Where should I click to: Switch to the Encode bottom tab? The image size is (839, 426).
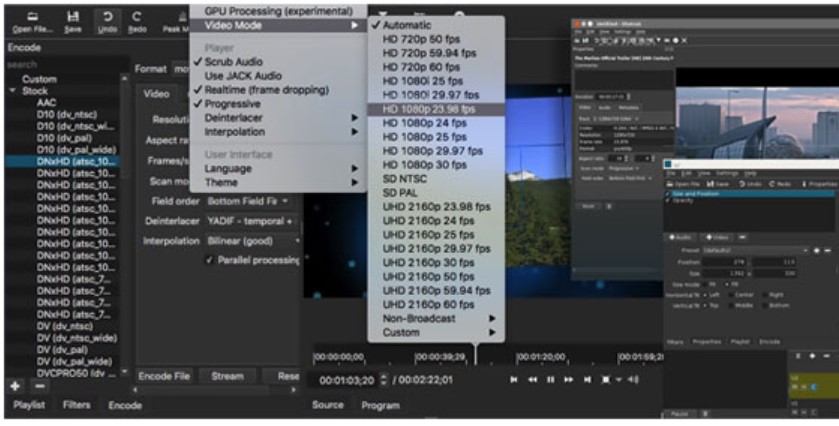[x=125, y=405]
